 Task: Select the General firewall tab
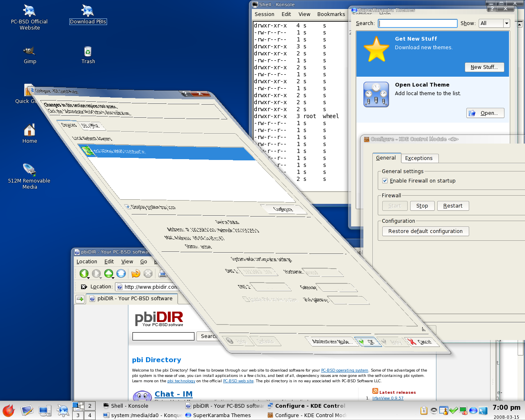tap(386, 157)
